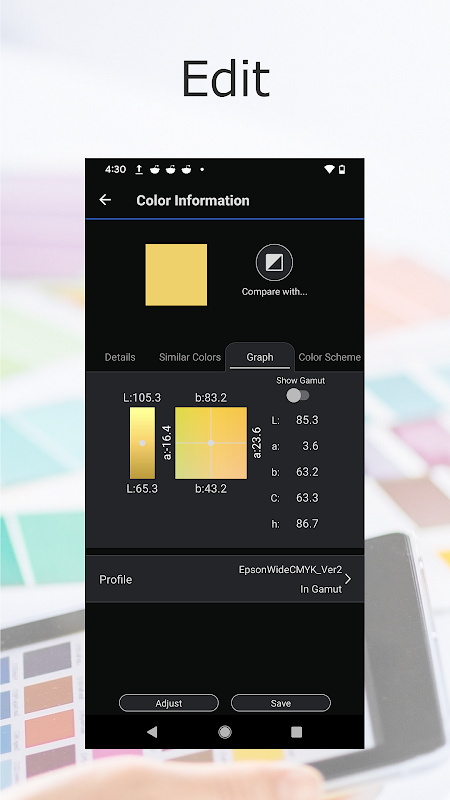Viewport: 450px width, 800px height.
Task: Tap the L value 85.3
Action: (x=307, y=420)
